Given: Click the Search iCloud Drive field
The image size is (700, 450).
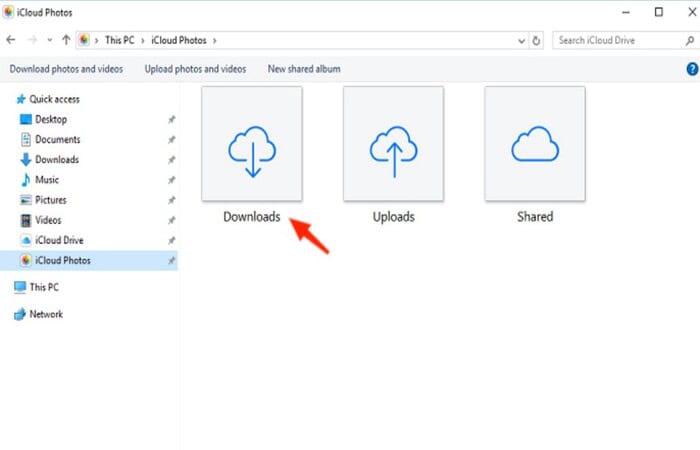Looking at the screenshot, I should [x=610, y=41].
